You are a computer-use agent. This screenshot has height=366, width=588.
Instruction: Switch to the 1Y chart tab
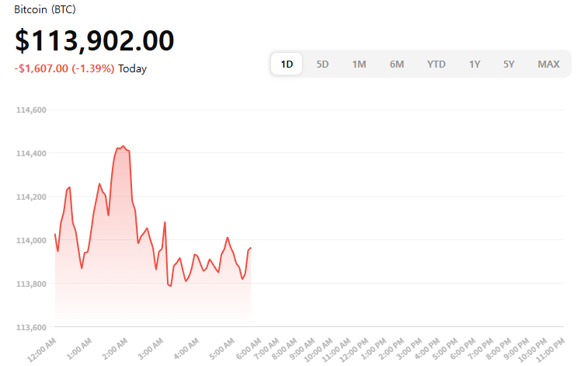click(475, 64)
